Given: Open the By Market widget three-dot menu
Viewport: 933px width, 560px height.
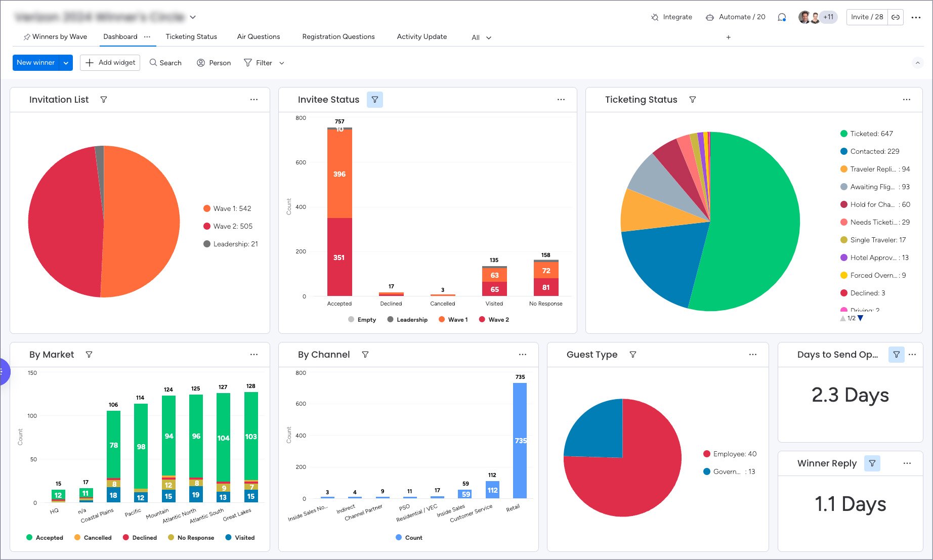Looking at the screenshot, I should point(254,355).
